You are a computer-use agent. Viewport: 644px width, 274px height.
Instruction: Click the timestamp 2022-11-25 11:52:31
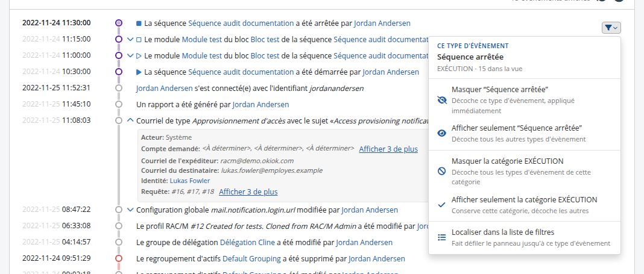point(56,88)
